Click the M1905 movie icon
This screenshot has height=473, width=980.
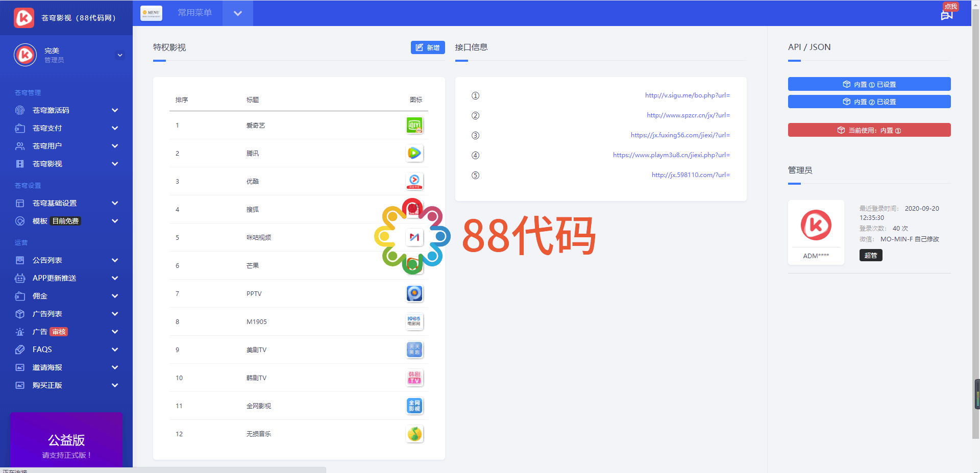click(414, 321)
